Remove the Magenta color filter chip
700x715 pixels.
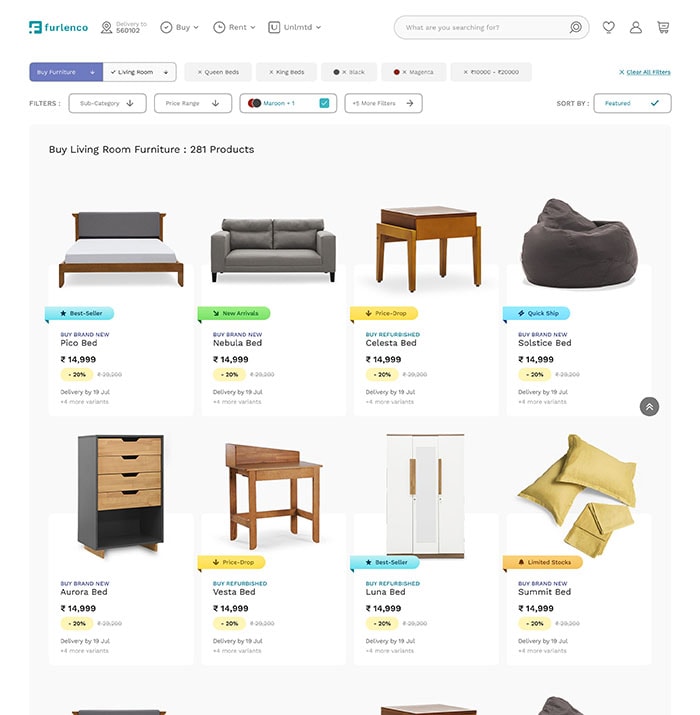(414, 72)
